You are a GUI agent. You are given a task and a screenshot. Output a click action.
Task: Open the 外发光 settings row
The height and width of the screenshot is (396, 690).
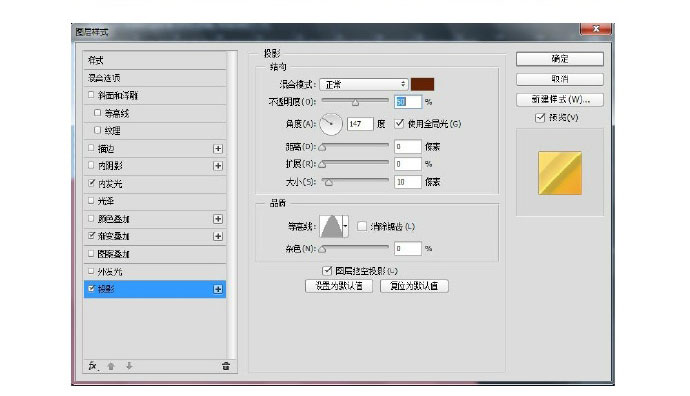point(155,271)
